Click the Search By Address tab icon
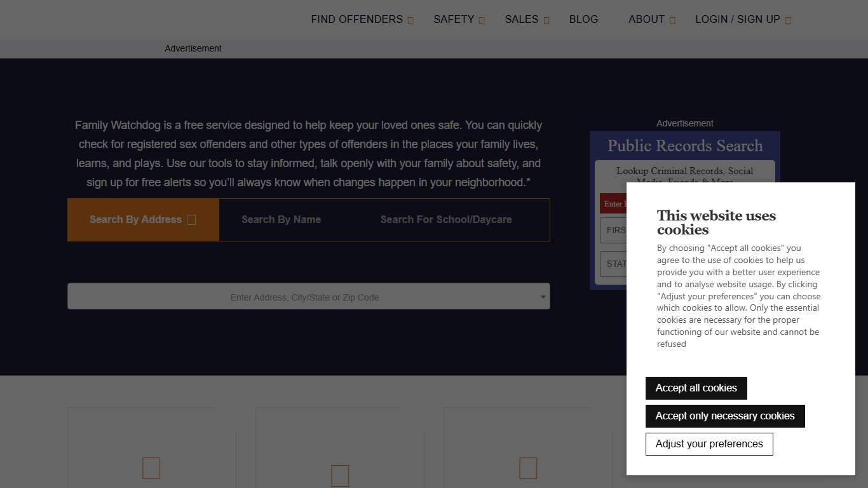The height and width of the screenshot is (488, 868). pos(191,219)
